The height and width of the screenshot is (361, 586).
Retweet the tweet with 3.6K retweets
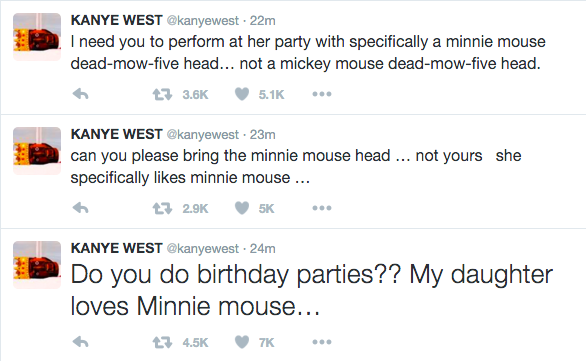[162, 94]
